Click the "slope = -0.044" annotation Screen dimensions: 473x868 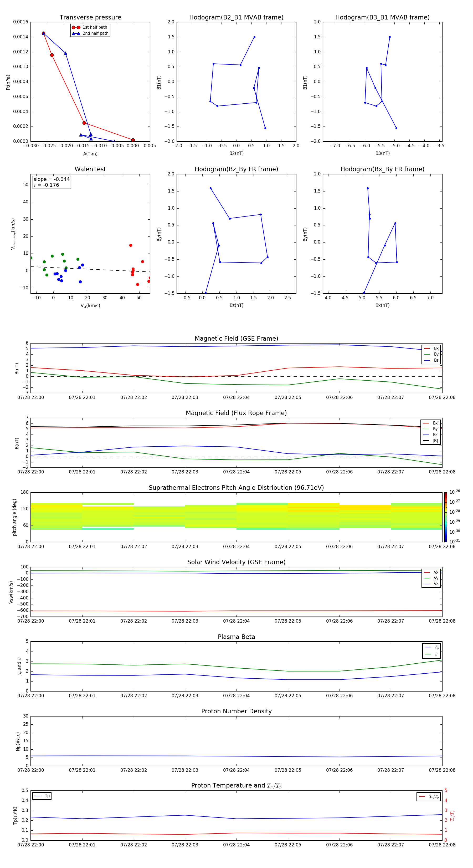[x=52, y=179]
